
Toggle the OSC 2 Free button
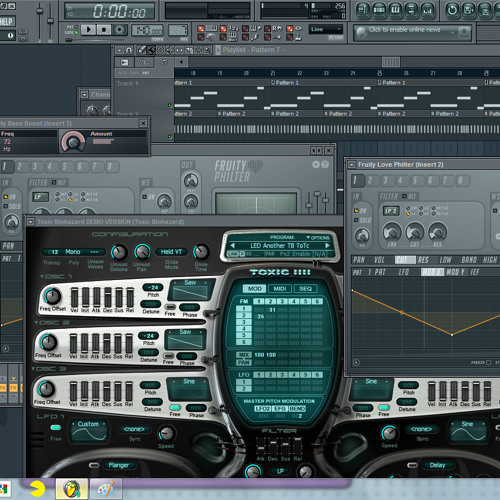[169, 355]
